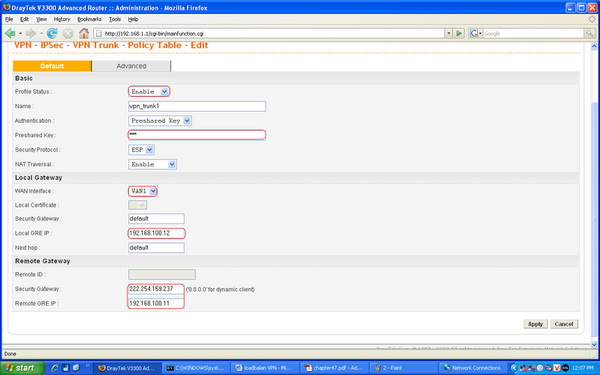The height and width of the screenshot is (375, 600).
Task: Switch to Network Connections taskbar window
Action: [472, 368]
